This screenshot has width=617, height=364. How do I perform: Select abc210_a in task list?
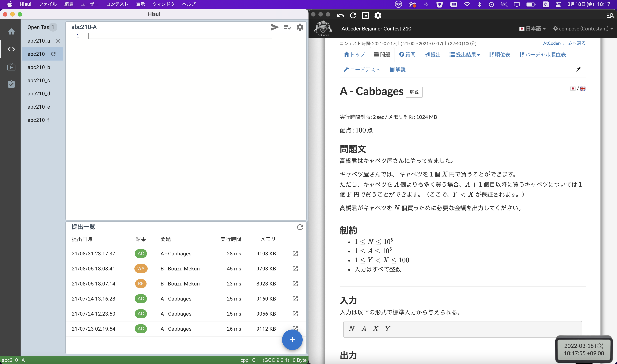pos(39,41)
